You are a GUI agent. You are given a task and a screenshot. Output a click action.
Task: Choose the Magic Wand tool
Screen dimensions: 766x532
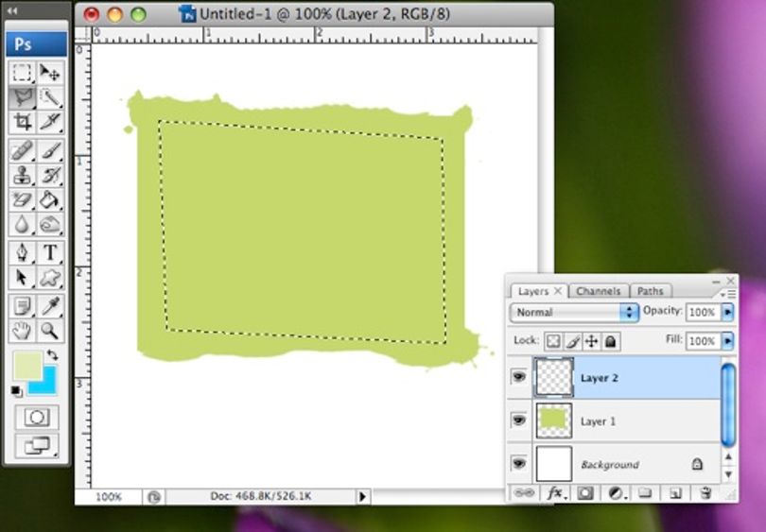pyautogui.click(x=50, y=96)
